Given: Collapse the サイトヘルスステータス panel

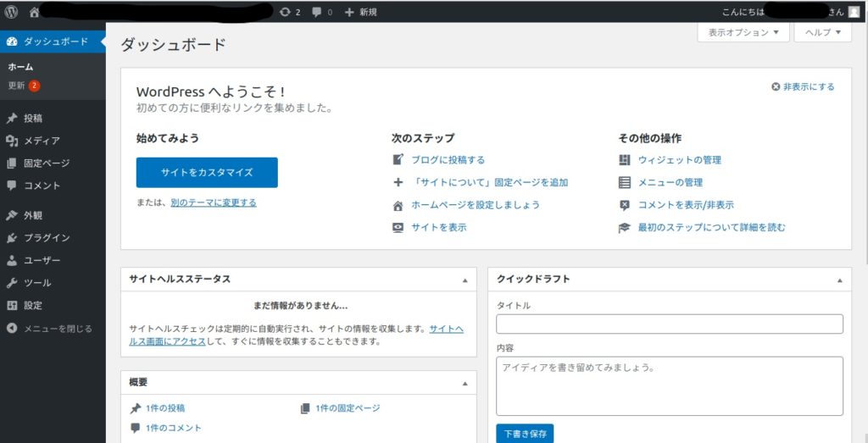Looking at the screenshot, I should tap(465, 280).
